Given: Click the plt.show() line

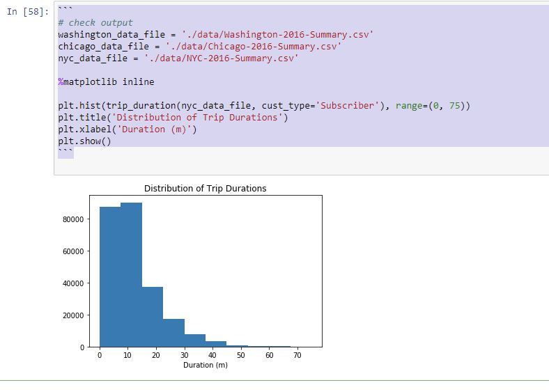Looking at the screenshot, I should pos(84,141).
